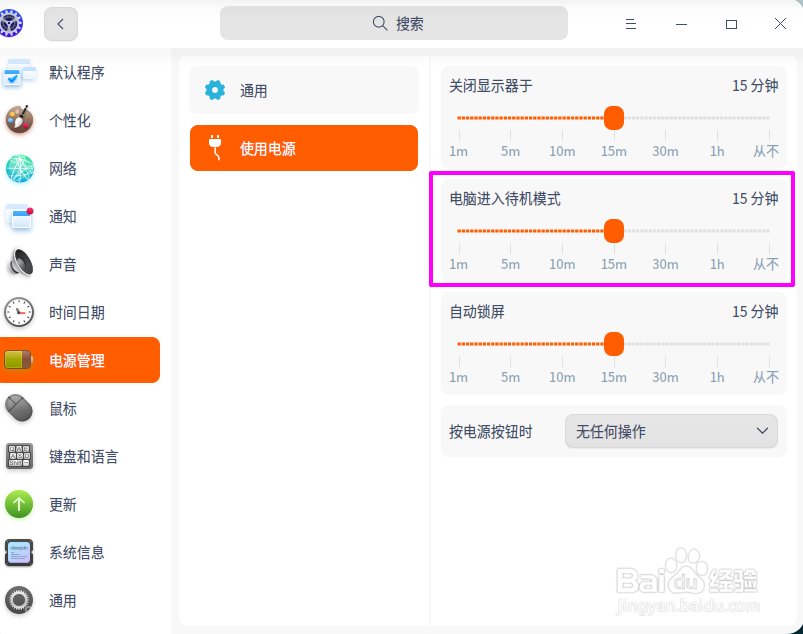Screen dimensions: 803x634
Task: Minimize the settings window
Action: tap(681, 24)
